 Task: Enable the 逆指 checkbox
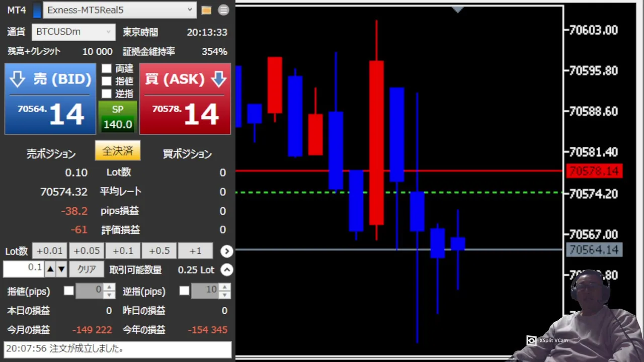[106, 94]
